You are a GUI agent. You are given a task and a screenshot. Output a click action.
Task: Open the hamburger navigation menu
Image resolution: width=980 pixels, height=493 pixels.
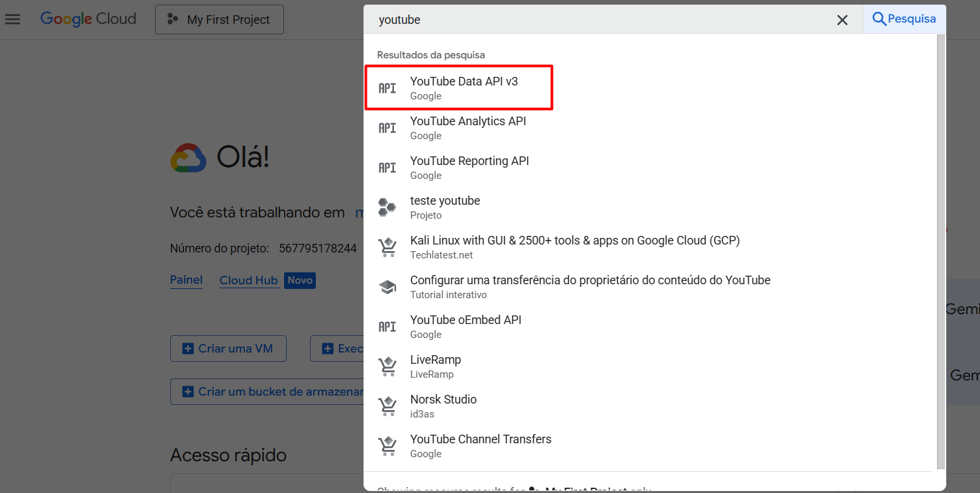point(13,19)
